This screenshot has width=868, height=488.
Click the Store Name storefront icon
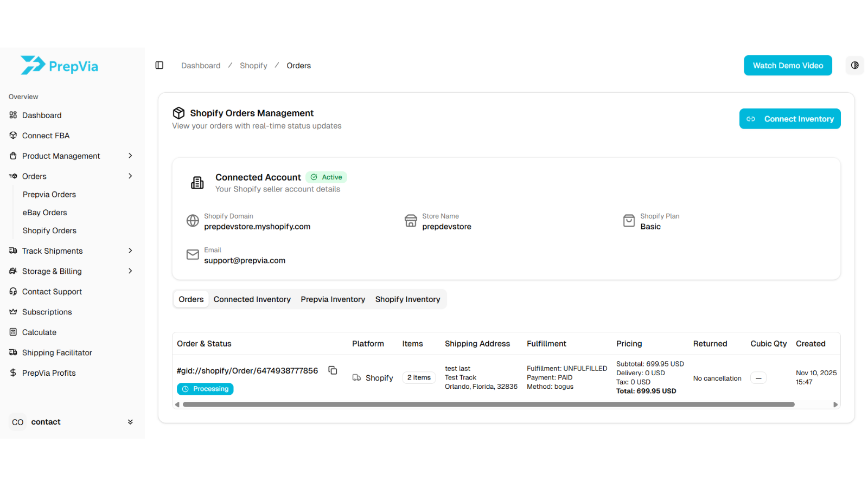pos(411,221)
